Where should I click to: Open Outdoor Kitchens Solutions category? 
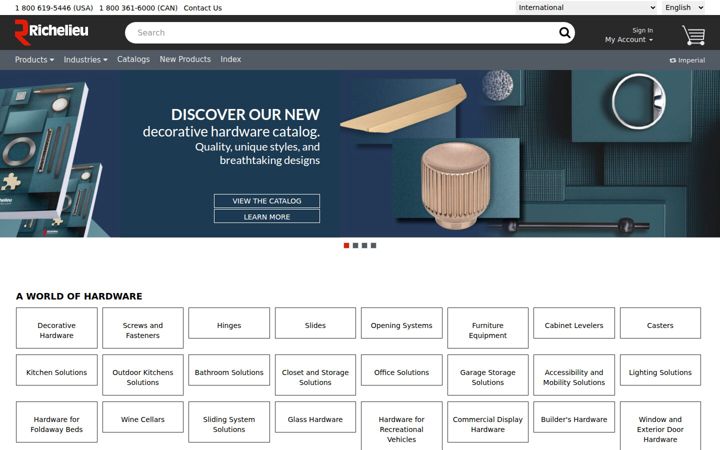point(143,375)
